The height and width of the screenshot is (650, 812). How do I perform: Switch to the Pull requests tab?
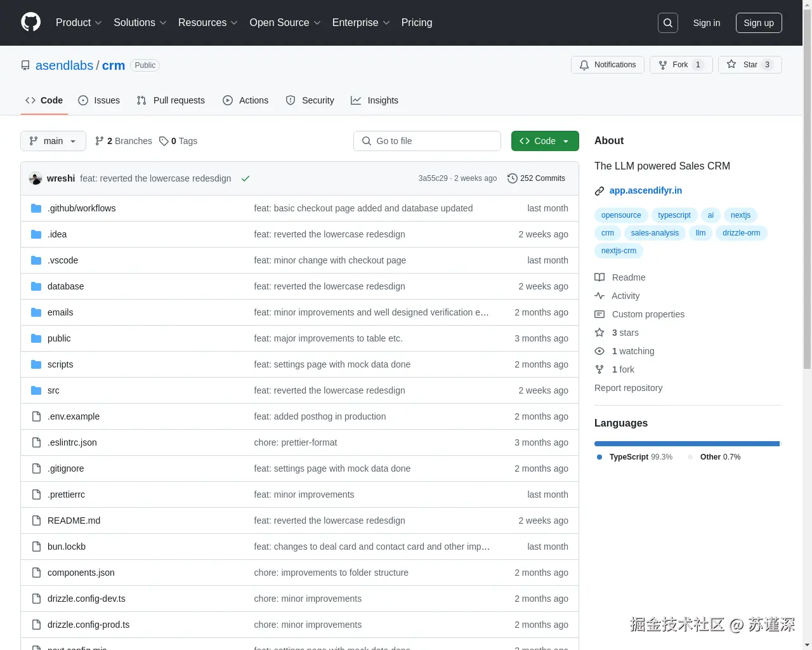click(171, 100)
